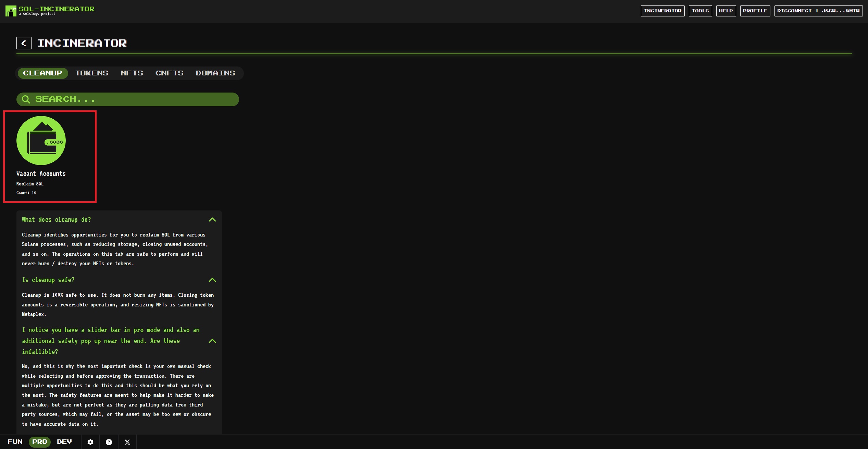Click the search magnifier icon
The image size is (868, 449).
[26, 99]
